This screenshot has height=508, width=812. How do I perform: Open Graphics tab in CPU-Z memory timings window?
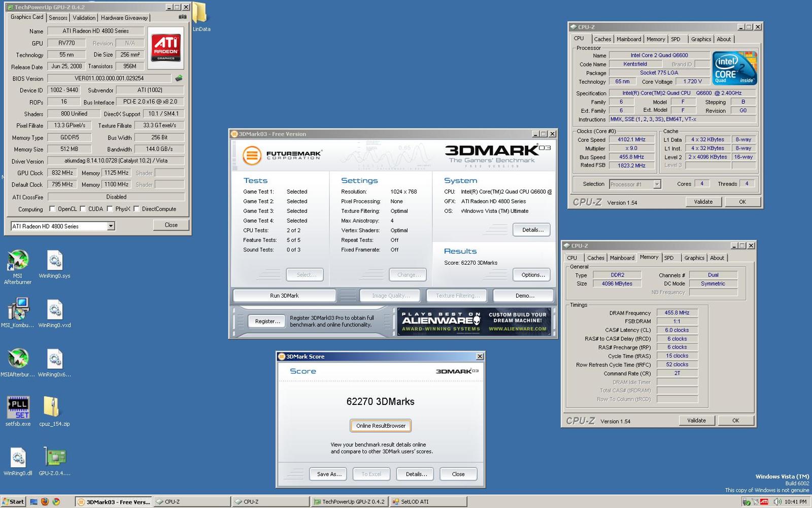pos(694,258)
